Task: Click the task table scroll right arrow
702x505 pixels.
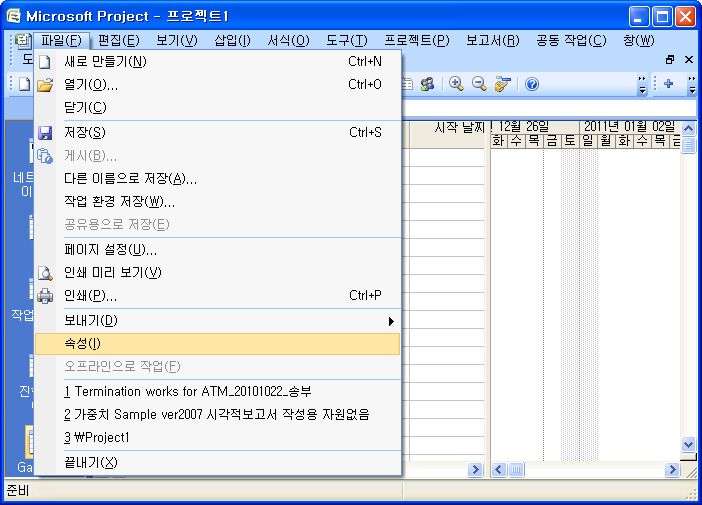Action: 475,470
